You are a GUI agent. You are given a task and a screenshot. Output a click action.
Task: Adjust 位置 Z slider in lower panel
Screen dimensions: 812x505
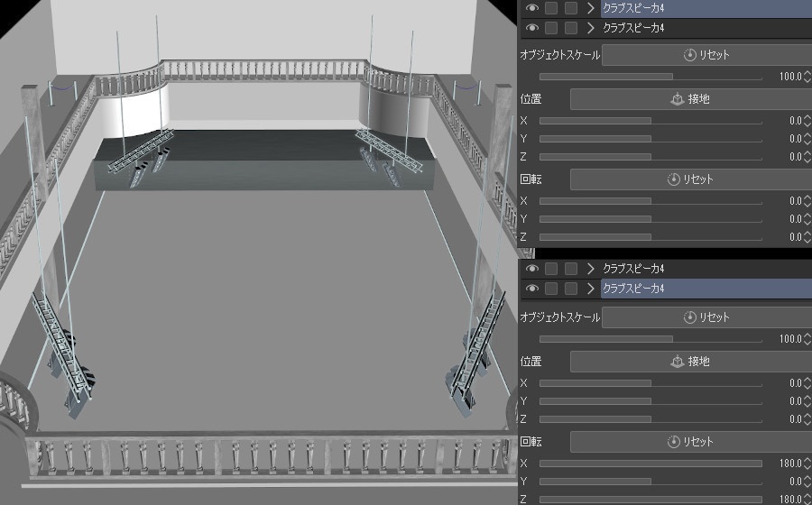[x=651, y=419]
